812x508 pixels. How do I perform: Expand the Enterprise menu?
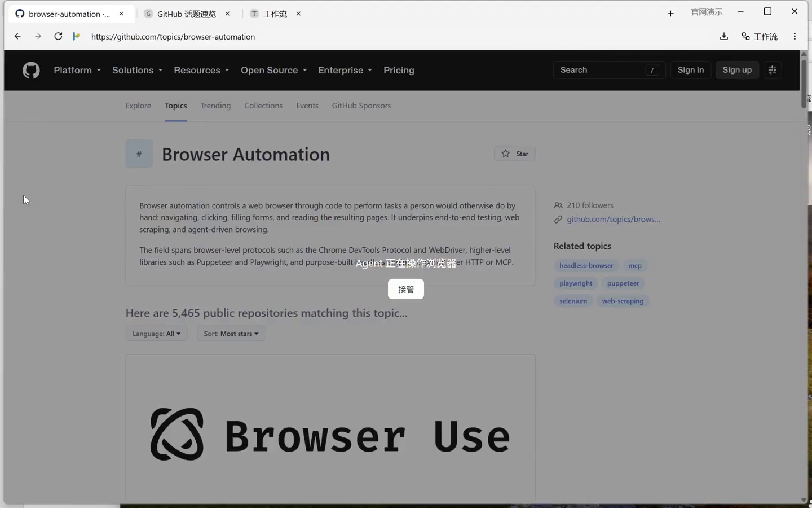tap(345, 70)
